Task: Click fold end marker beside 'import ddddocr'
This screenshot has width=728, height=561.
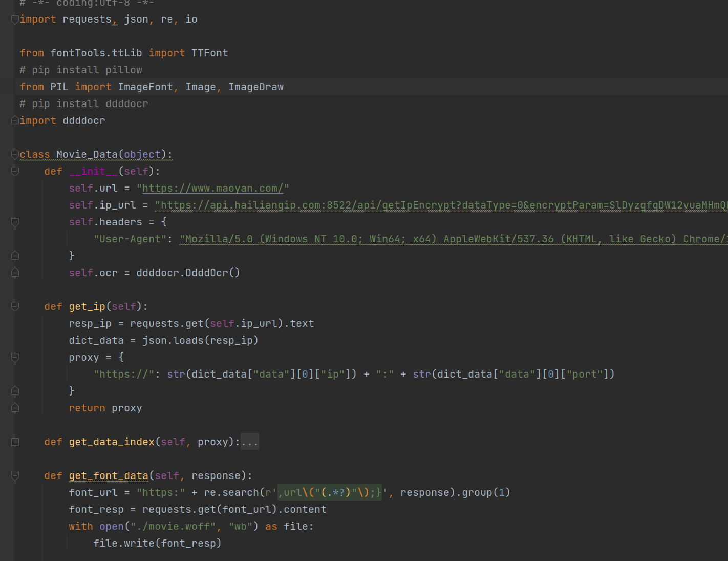Action: click(15, 121)
